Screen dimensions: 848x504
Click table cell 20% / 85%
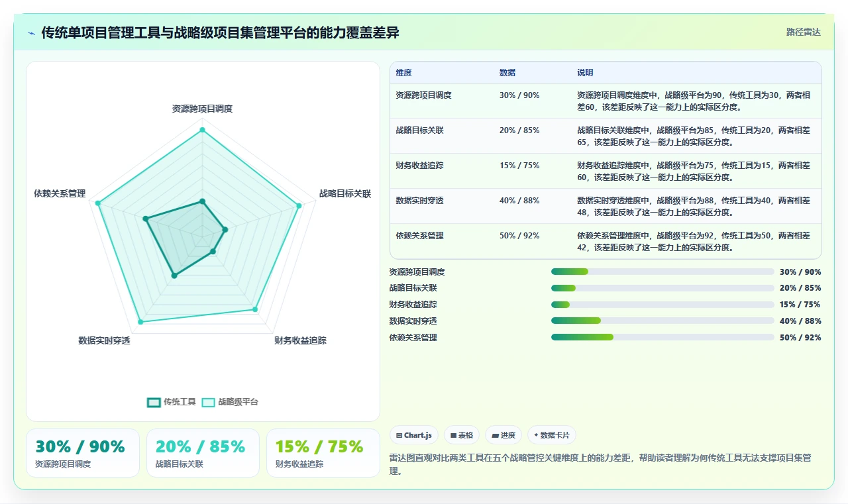click(x=519, y=130)
